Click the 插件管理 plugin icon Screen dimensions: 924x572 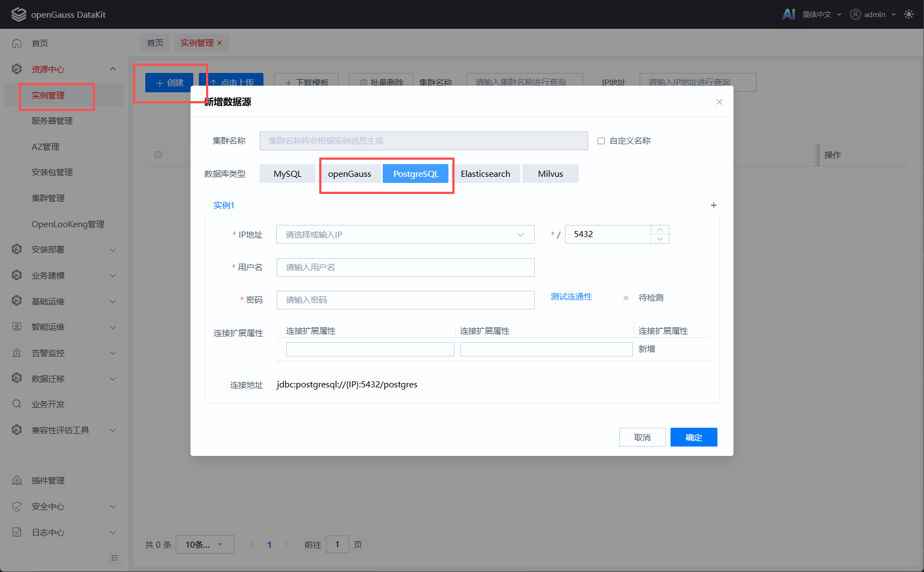click(17, 481)
